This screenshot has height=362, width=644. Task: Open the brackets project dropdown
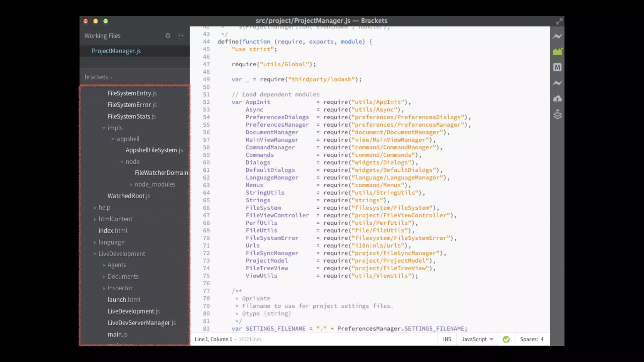[98, 77]
